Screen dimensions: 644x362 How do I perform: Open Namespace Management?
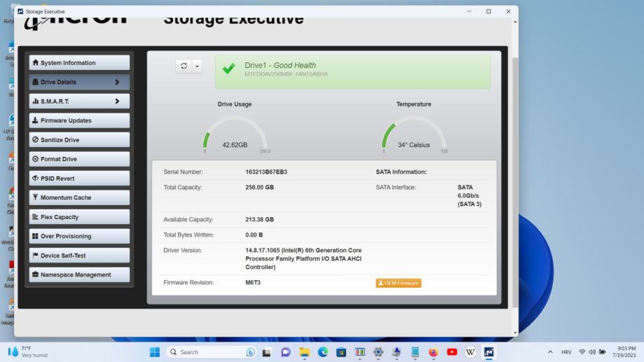(x=79, y=275)
